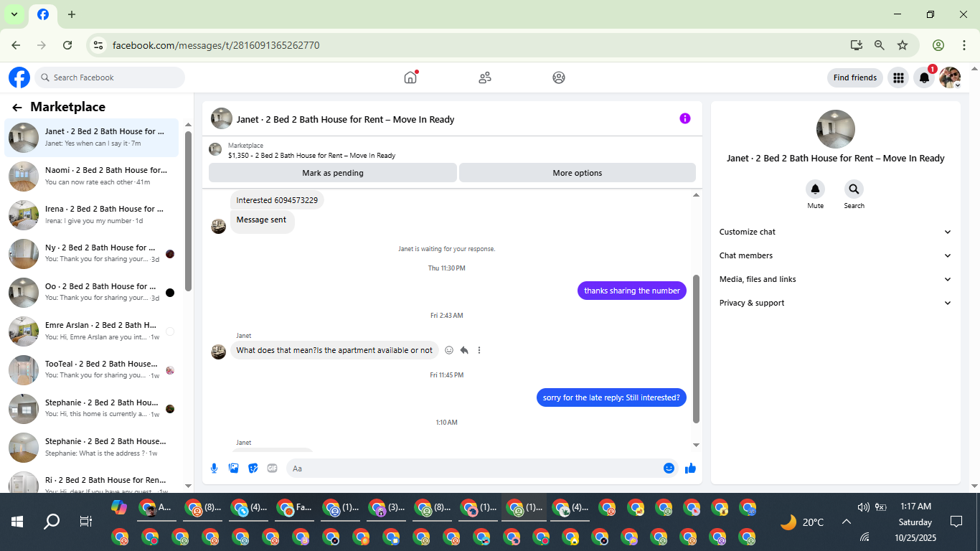Click the chat messages scrollbar
The width and height of the screenshot is (980, 551).
(696, 349)
